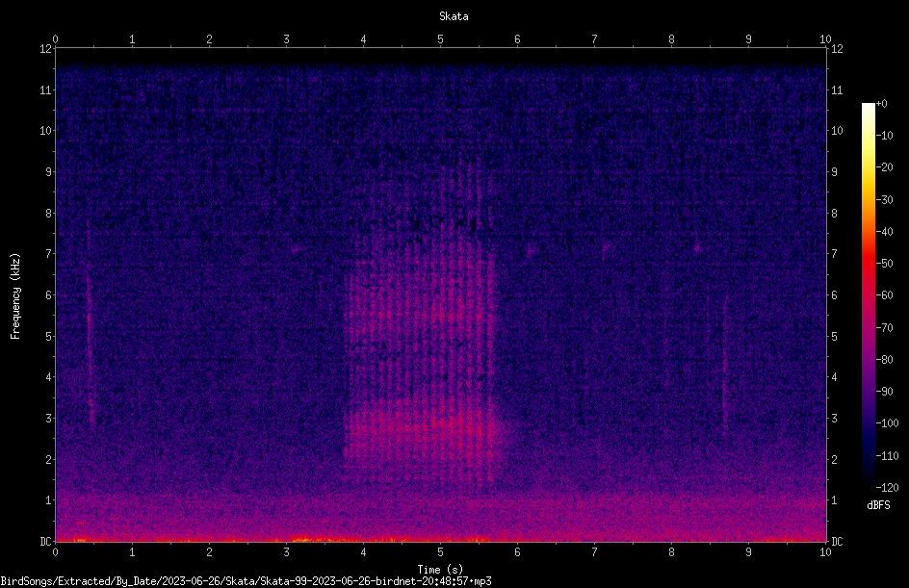Click the '-30' colorbar label

click(884, 199)
